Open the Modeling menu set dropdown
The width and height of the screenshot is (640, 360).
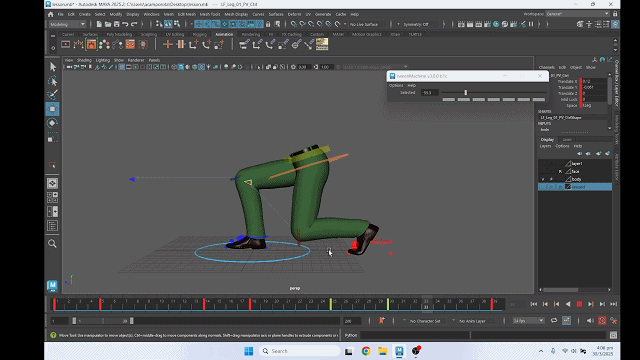(67, 24)
